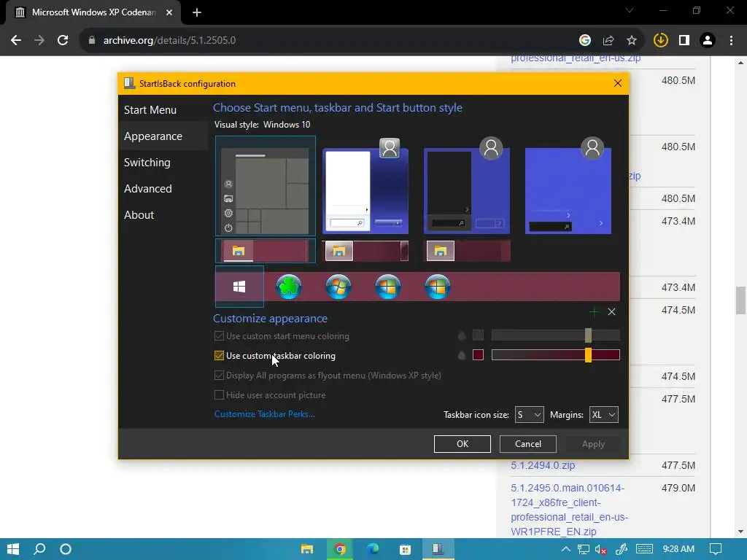The height and width of the screenshot is (560, 747).
Task: Click the taskbar coloring droplet icon
Action: [462, 355]
